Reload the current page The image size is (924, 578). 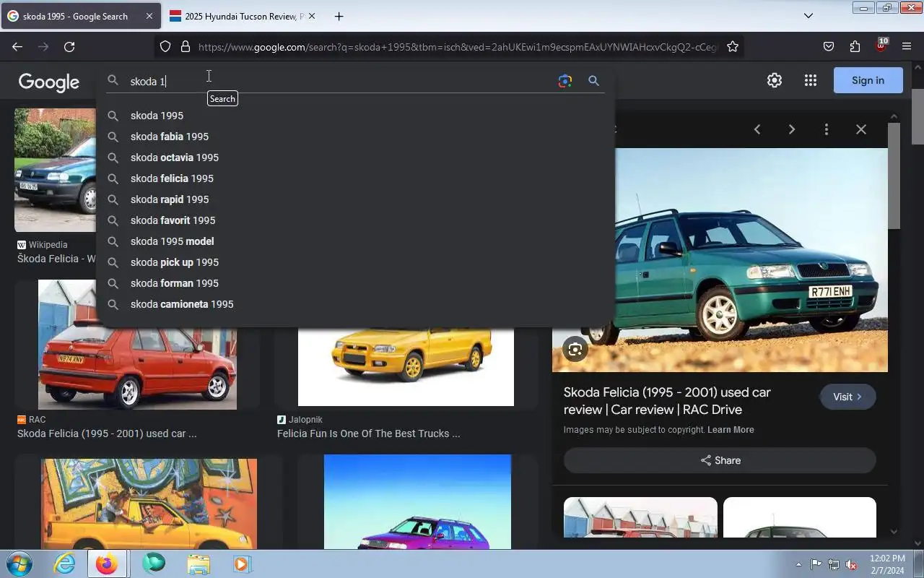[x=69, y=46]
